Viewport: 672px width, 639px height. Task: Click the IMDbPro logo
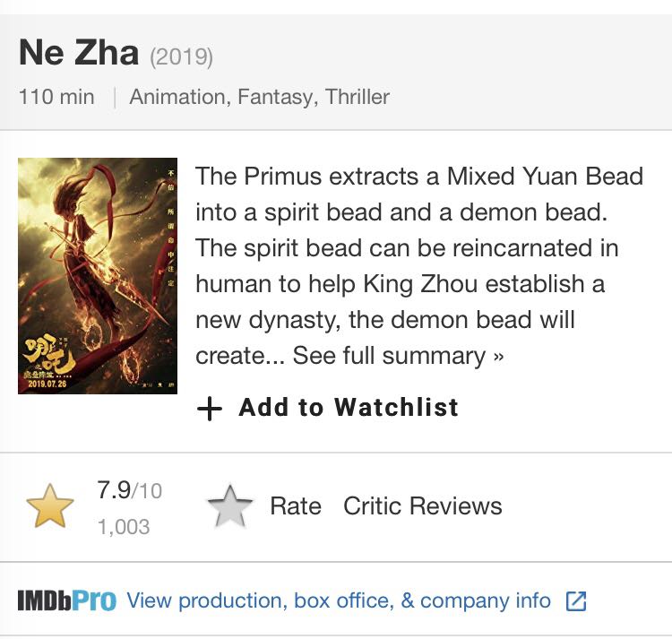coord(67,600)
